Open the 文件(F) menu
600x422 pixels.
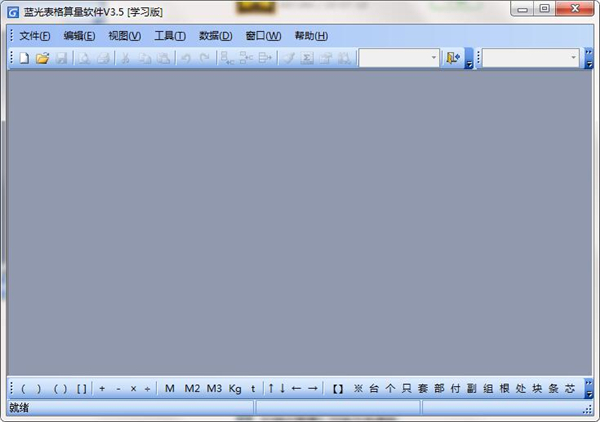[35, 36]
